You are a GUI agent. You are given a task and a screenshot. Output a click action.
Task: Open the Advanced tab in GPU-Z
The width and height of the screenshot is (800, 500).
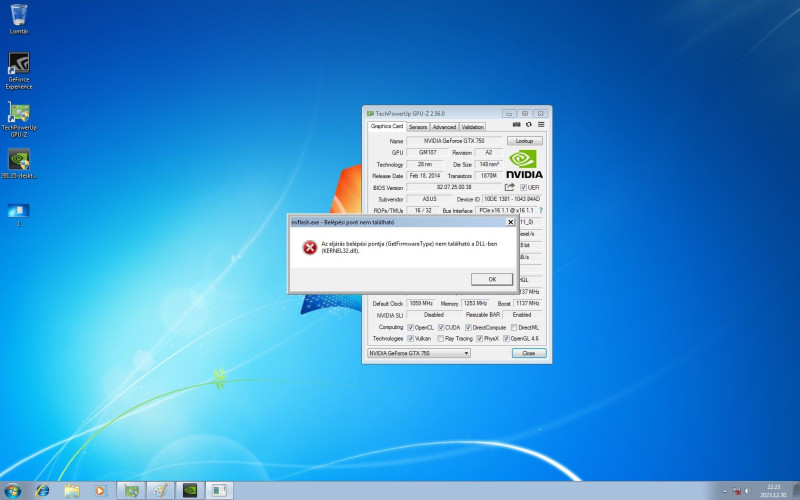444,127
